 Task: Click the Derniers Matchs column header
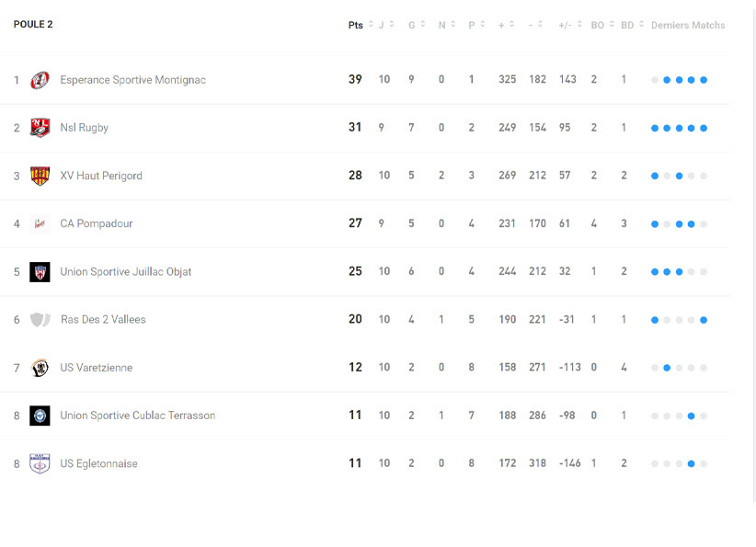click(x=687, y=25)
